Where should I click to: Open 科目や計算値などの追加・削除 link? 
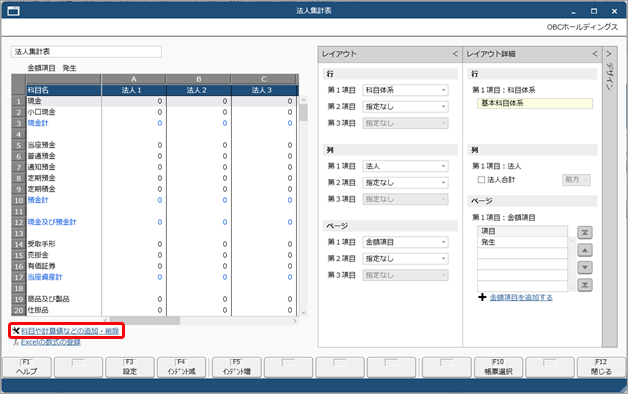(x=70, y=331)
